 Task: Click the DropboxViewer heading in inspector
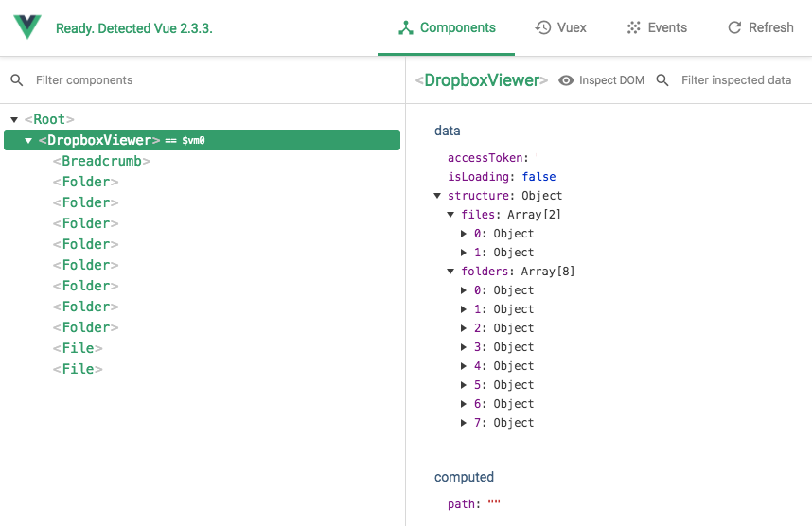(482, 80)
